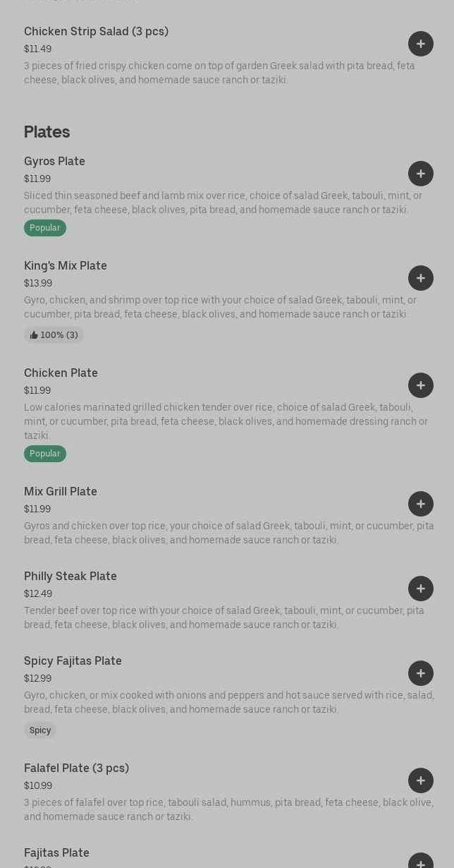The image size is (454, 868).
Task: Open Falafel Plate (3 pcs) title
Action: click(x=76, y=768)
